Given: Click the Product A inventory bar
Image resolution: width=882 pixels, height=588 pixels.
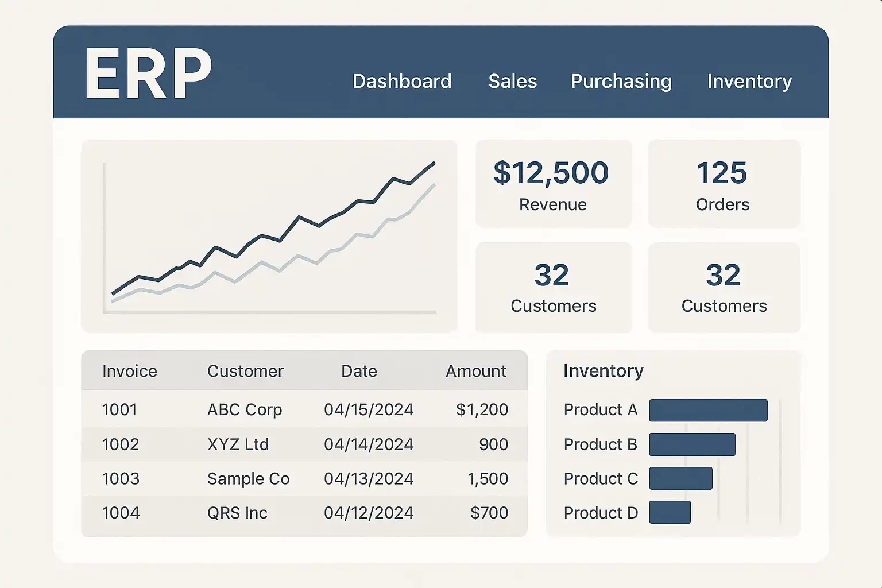Looking at the screenshot, I should point(708,410).
